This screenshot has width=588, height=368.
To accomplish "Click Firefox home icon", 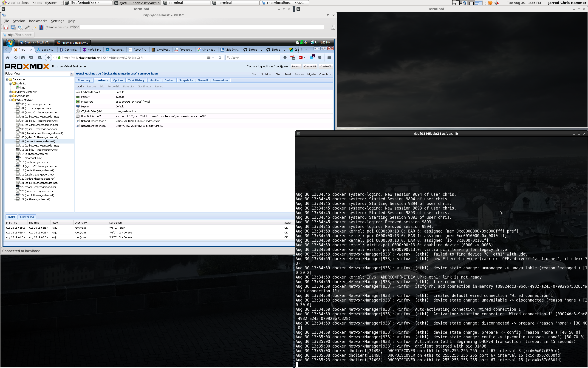I will (8, 58).
